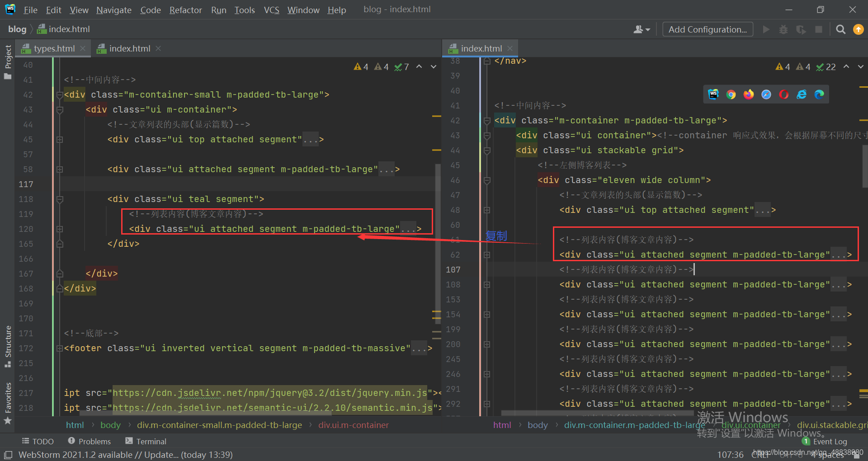This screenshot has width=868, height=461.
Task: Click right editor typo count 22 indicator
Action: [826, 67]
